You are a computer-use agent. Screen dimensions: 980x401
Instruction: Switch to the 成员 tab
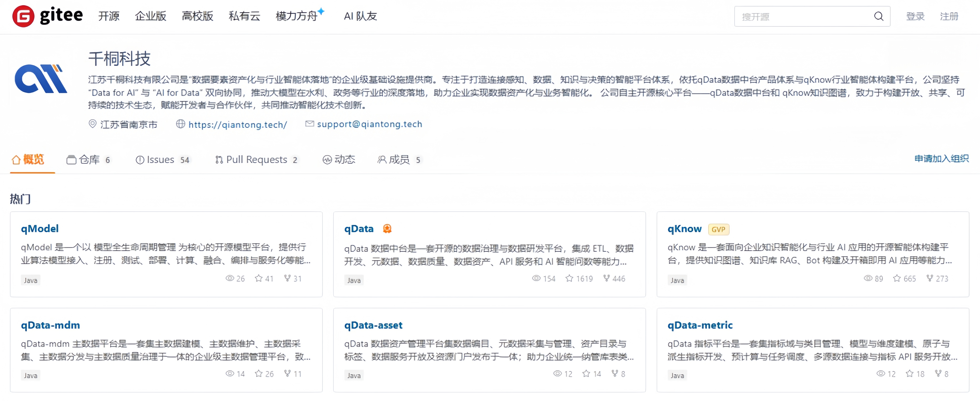tap(399, 160)
